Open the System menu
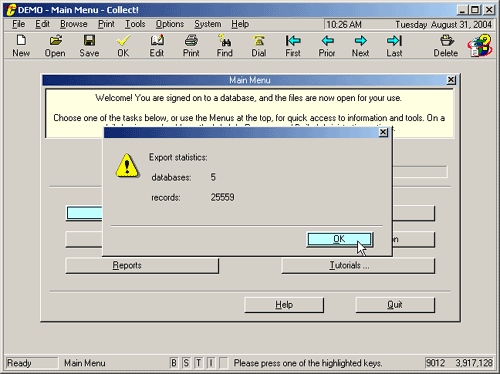Screen dimensions: 500x374 [208, 24]
